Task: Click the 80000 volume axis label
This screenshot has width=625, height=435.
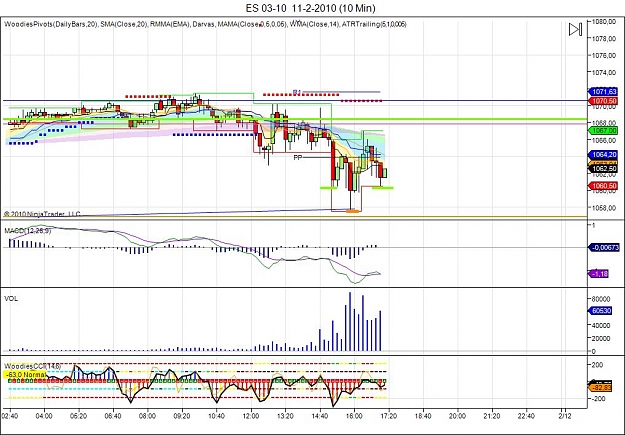Action: click(601, 299)
